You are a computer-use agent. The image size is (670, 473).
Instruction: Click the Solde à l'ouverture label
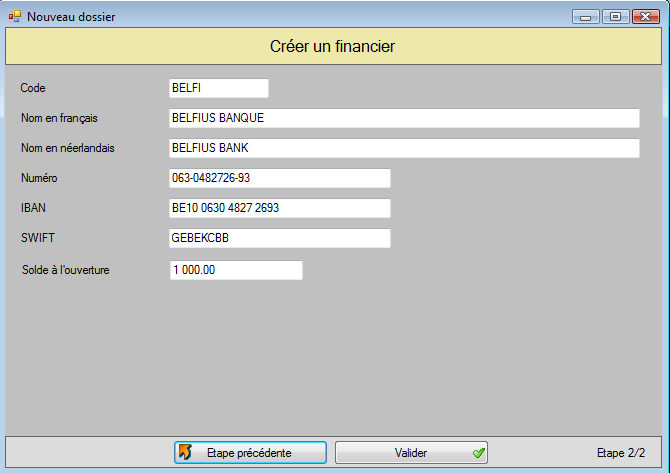(x=65, y=270)
